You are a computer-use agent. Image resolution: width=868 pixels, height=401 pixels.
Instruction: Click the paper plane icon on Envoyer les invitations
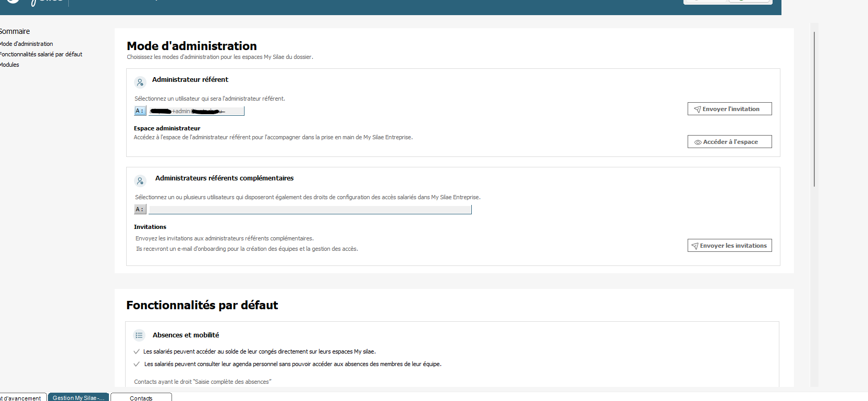click(x=694, y=246)
